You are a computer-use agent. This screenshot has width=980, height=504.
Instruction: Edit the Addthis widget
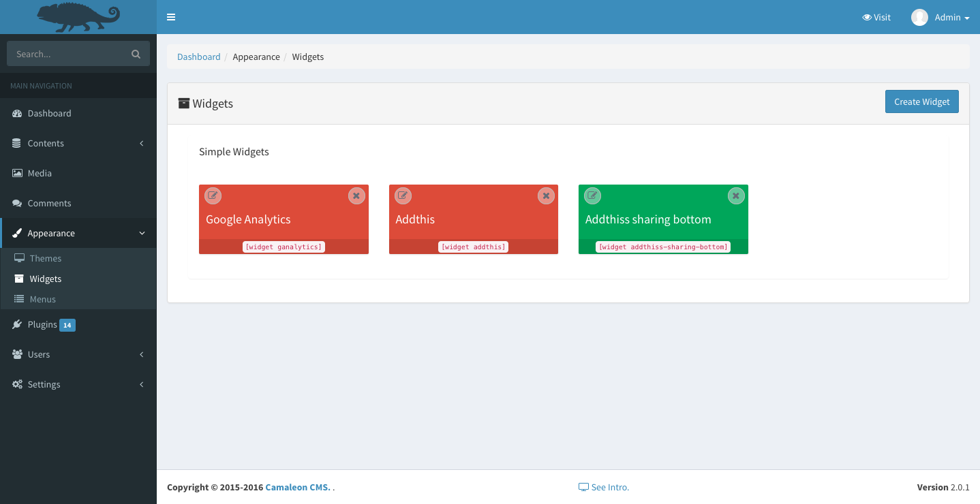point(403,195)
